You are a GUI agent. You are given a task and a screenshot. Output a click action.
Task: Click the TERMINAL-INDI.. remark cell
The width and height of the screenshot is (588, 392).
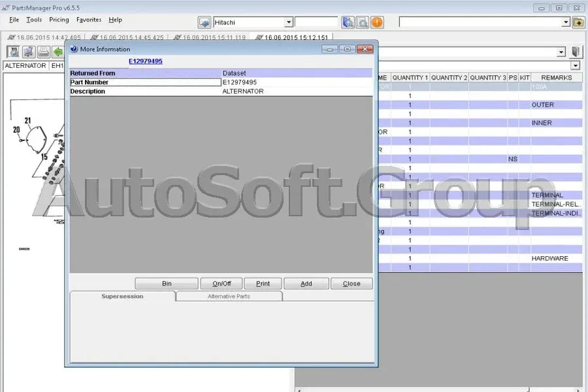point(556,213)
